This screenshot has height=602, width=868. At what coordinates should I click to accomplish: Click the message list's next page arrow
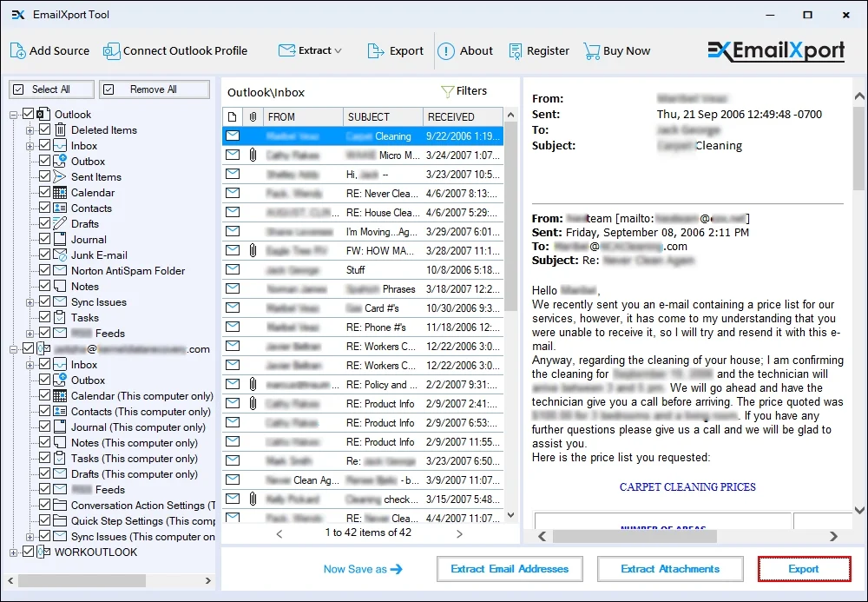(x=459, y=533)
